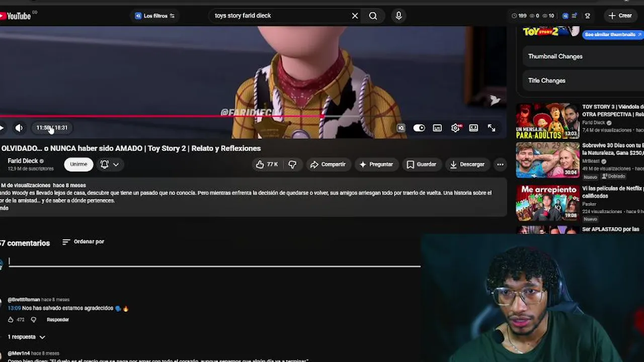This screenshot has width=644, height=362.
Task: Open the 'TOY STORY 3 | Viéndola' video title
Action: [613, 111]
